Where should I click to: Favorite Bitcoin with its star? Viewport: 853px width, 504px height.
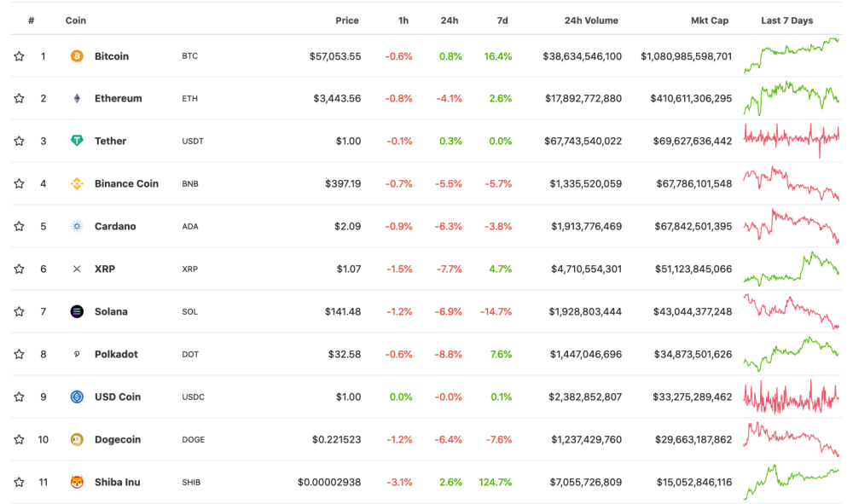point(19,56)
